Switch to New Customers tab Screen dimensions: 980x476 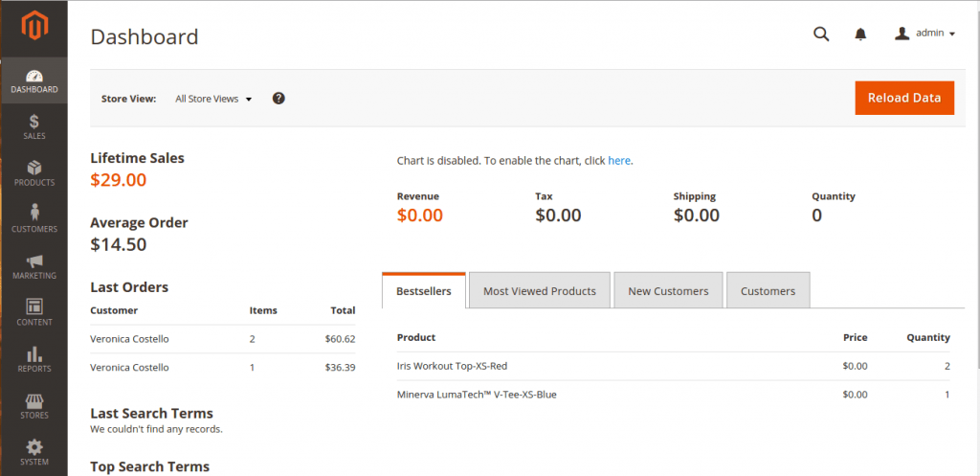668,290
